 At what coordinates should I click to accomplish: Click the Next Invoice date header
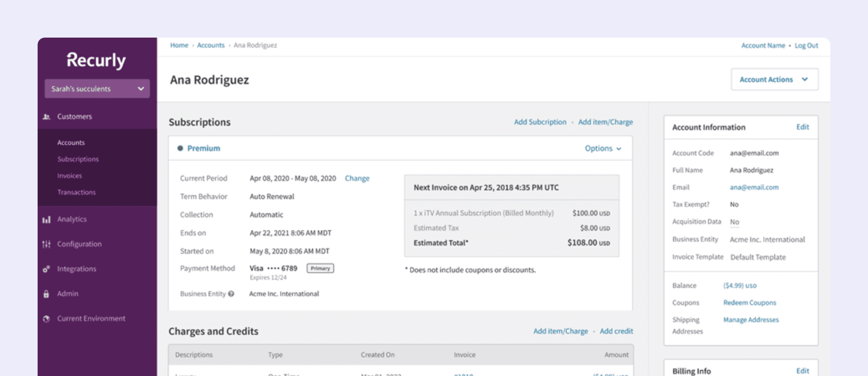point(486,188)
